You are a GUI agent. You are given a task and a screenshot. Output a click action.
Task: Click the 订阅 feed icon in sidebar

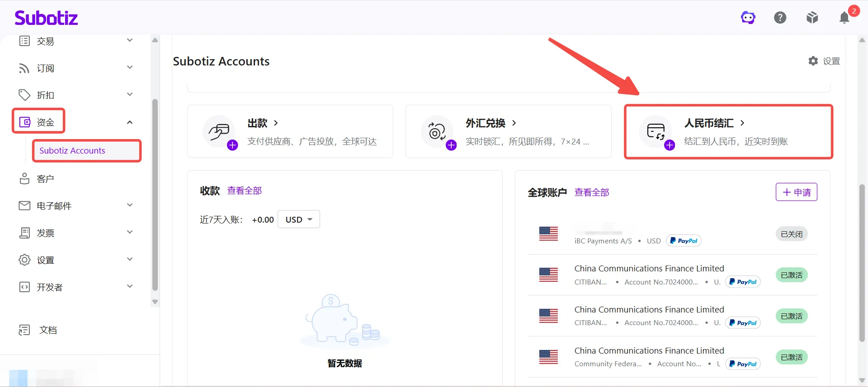tap(24, 68)
